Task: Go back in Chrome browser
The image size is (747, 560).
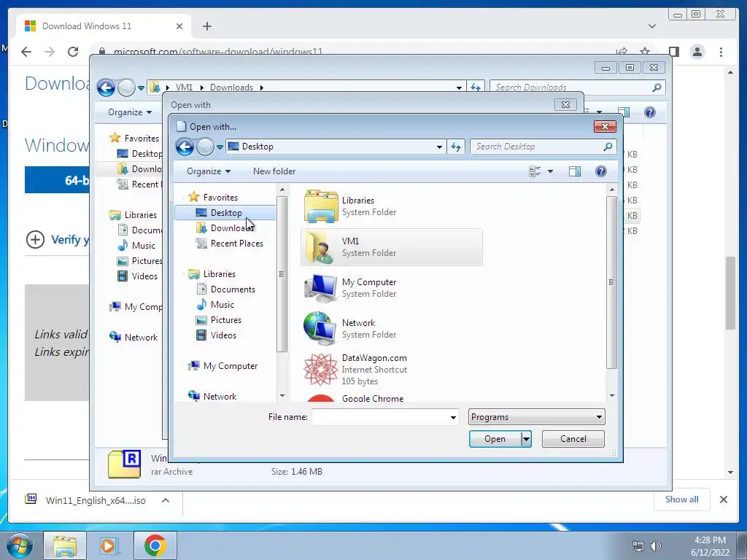Action: (26, 52)
